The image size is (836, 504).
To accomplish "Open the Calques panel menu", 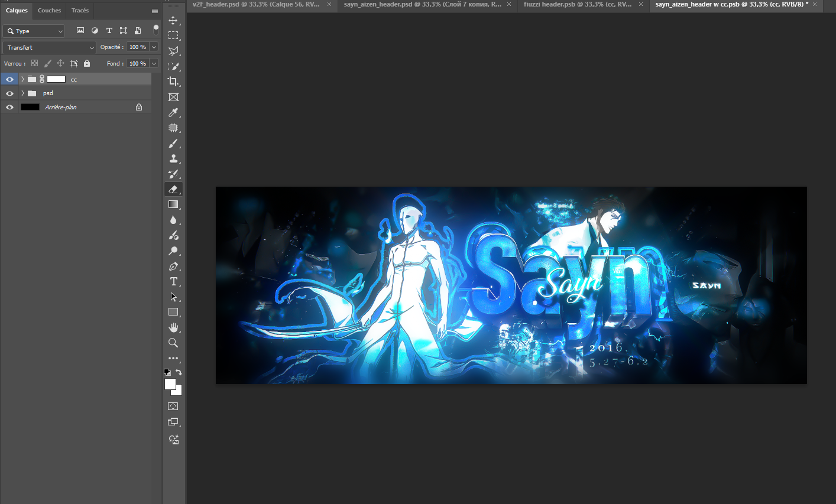I will click(155, 11).
